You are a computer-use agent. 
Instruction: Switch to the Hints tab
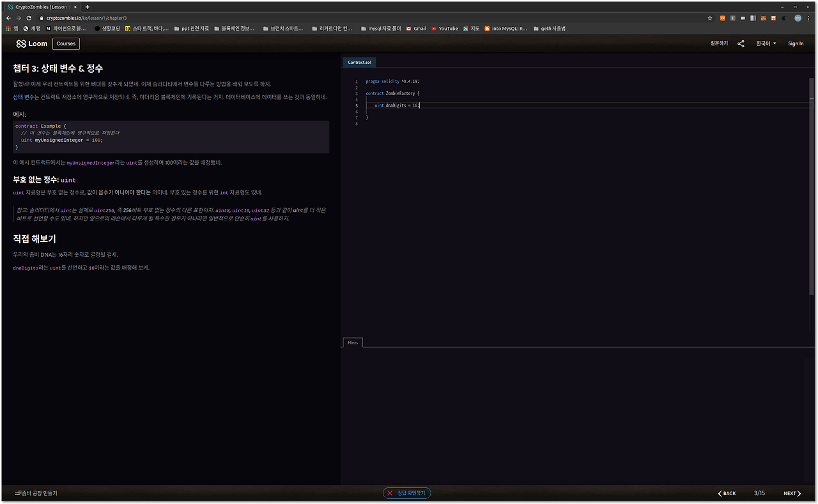point(353,343)
